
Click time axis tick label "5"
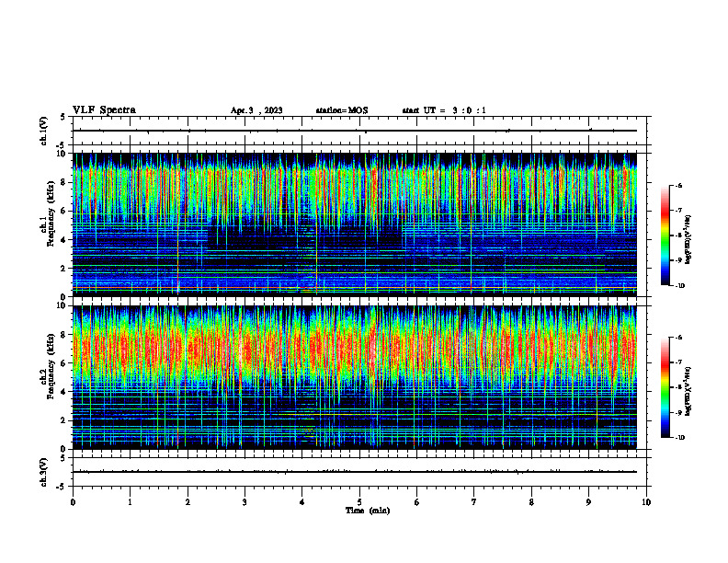pos(359,502)
